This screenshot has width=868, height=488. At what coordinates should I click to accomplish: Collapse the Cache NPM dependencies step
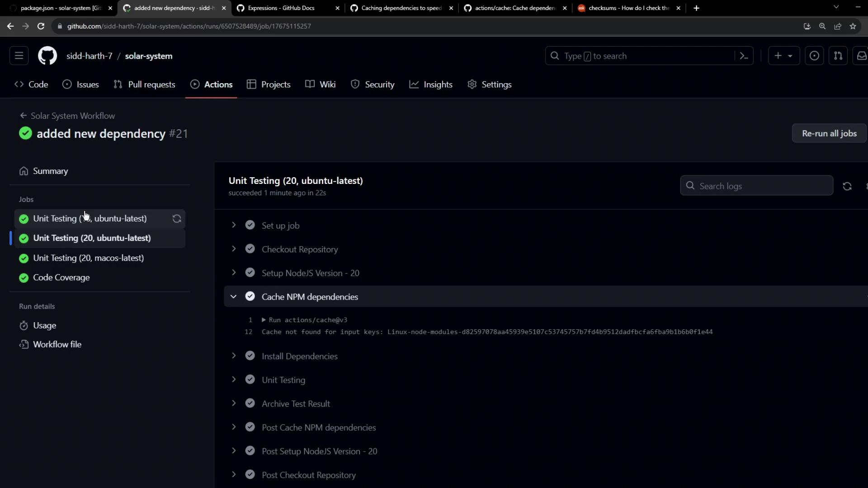(233, 297)
